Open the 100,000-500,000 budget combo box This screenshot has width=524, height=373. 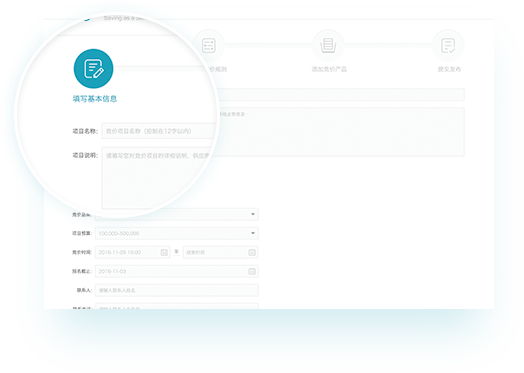coord(177,233)
